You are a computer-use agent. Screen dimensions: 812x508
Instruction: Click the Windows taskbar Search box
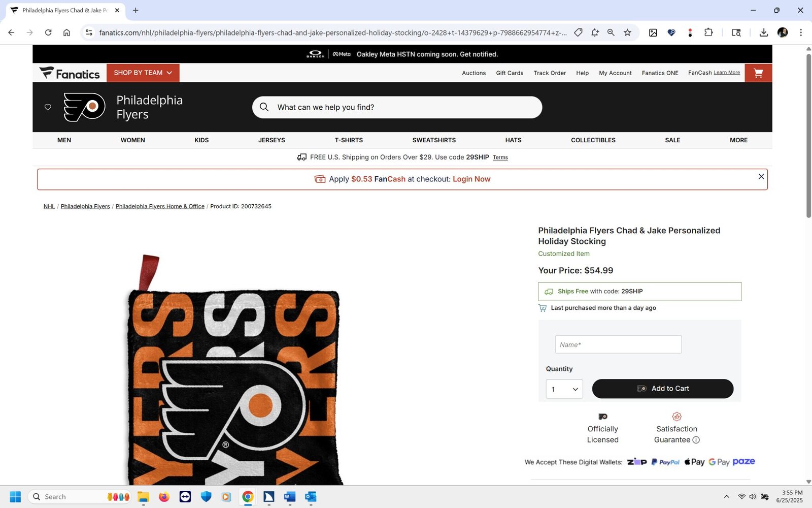pyautogui.click(x=79, y=497)
